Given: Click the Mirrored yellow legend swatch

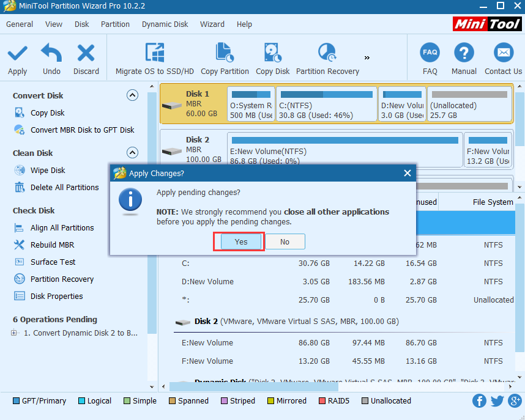Looking at the screenshot, I should click(270, 401).
